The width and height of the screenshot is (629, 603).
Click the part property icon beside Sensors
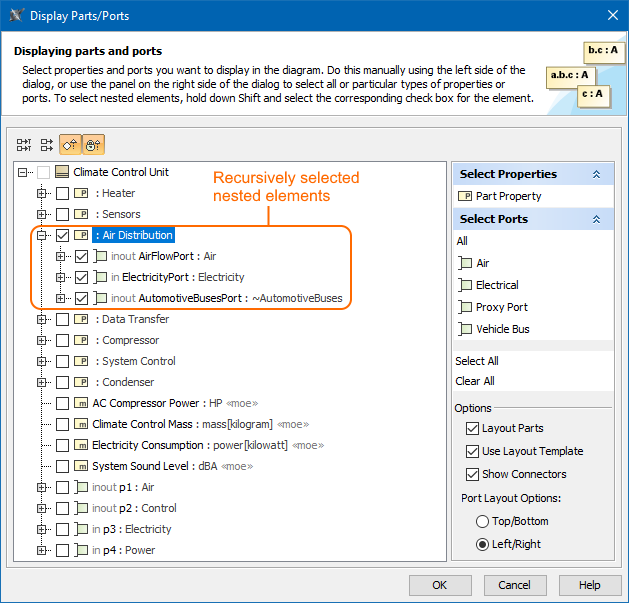[81, 214]
